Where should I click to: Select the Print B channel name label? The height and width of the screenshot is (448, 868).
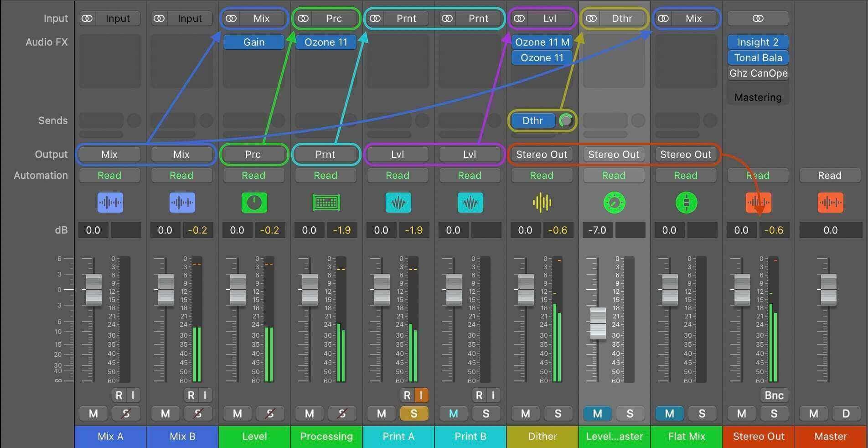[470, 437]
